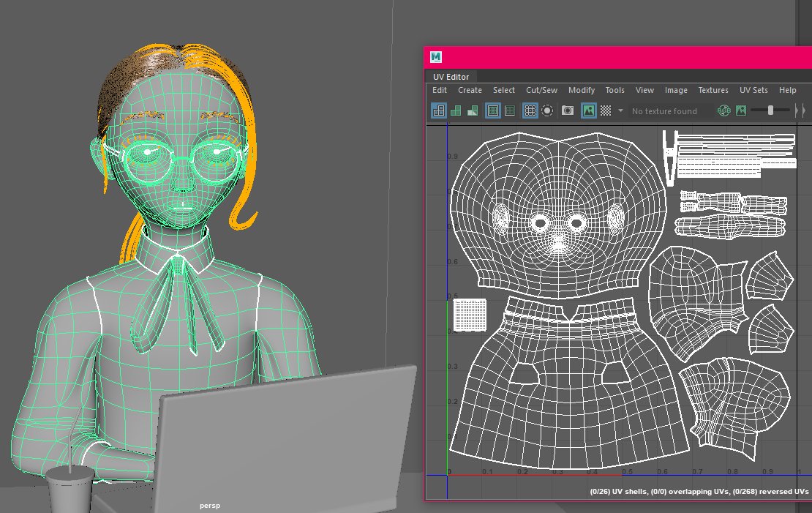Viewport: 812px width, 513px height.
Task: Open the UV Sets menu
Action: pos(753,90)
